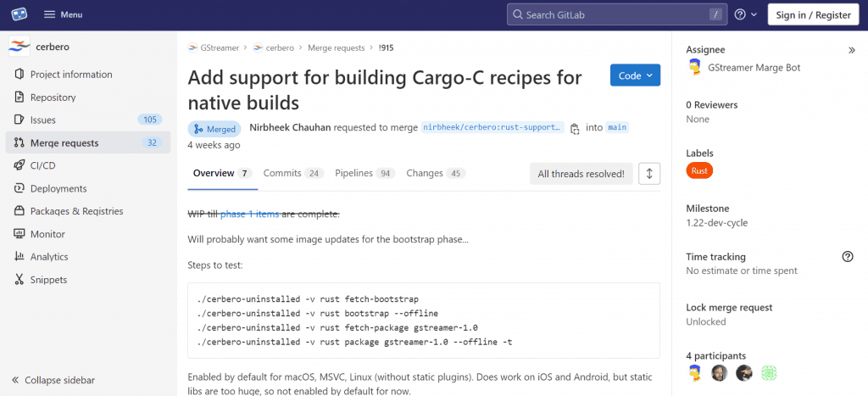Click fourth green pattern participant avatar
The width and height of the screenshot is (868, 396).
point(769,373)
